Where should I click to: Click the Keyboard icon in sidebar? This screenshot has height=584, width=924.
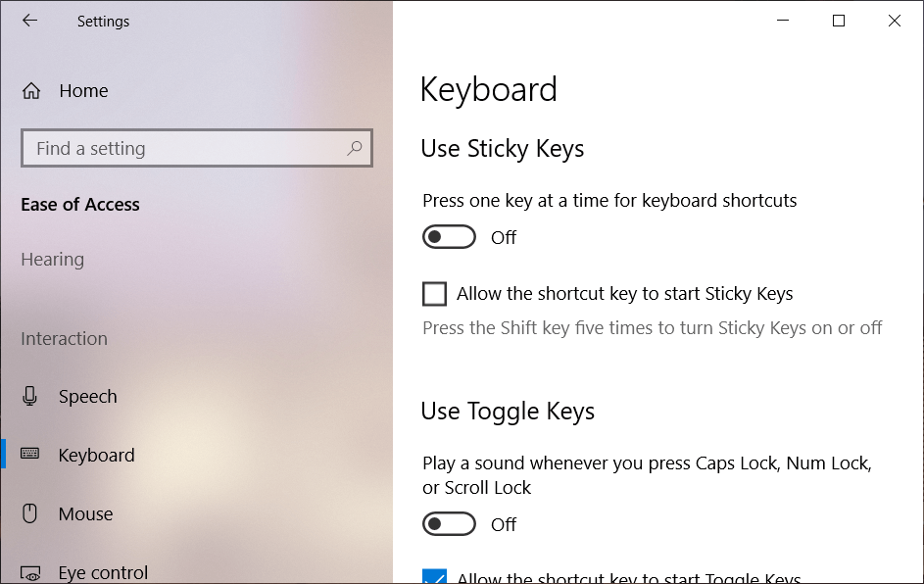[x=30, y=455]
